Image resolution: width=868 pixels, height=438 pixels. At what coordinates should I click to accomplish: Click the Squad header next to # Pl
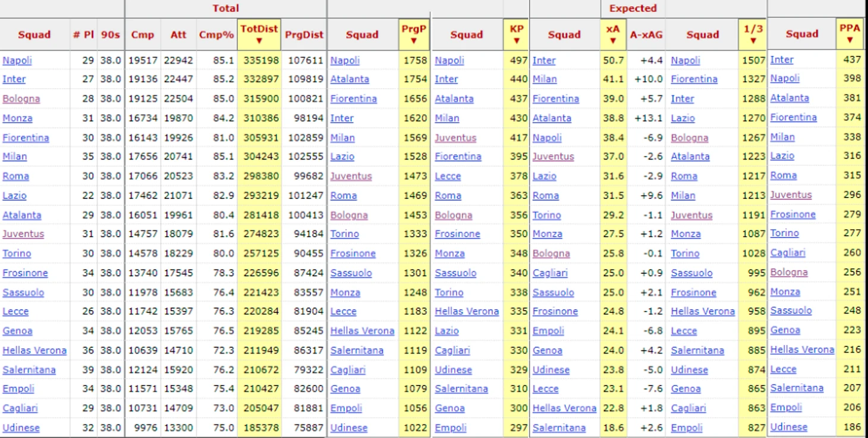click(x=34, y=35)
